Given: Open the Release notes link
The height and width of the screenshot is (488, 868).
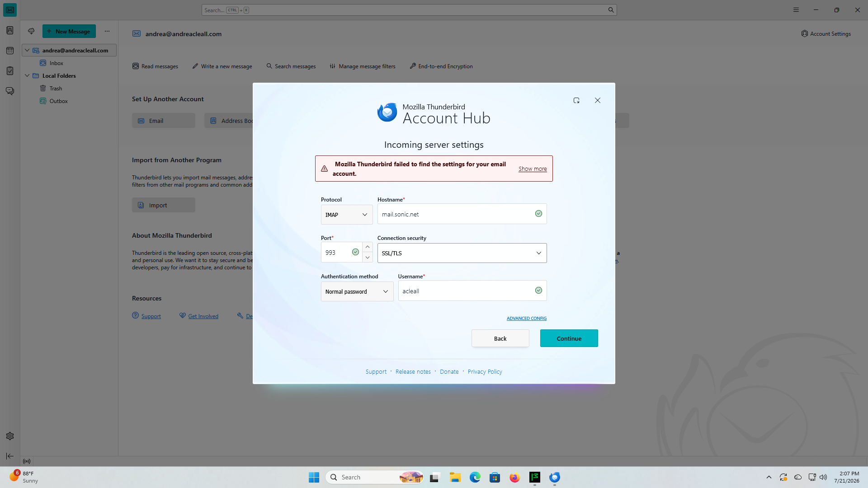Looking at the screenshot, I should point(413,371).
